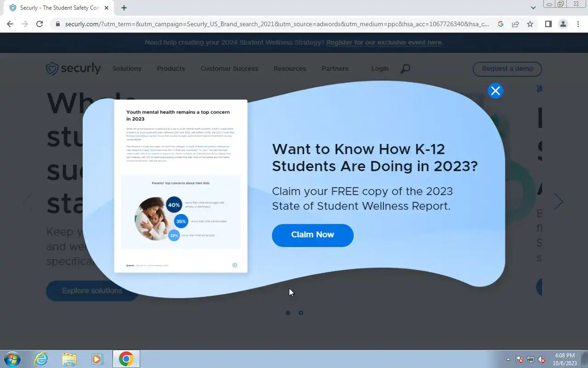Open site search magnifier

[x=405, y=69]
